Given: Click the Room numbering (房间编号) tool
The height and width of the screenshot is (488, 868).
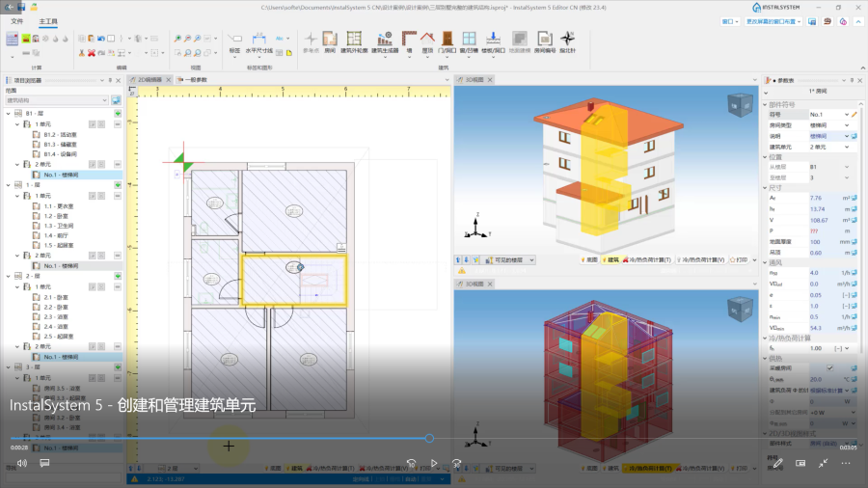Looking at the screenshot, I should pos(545,42).
